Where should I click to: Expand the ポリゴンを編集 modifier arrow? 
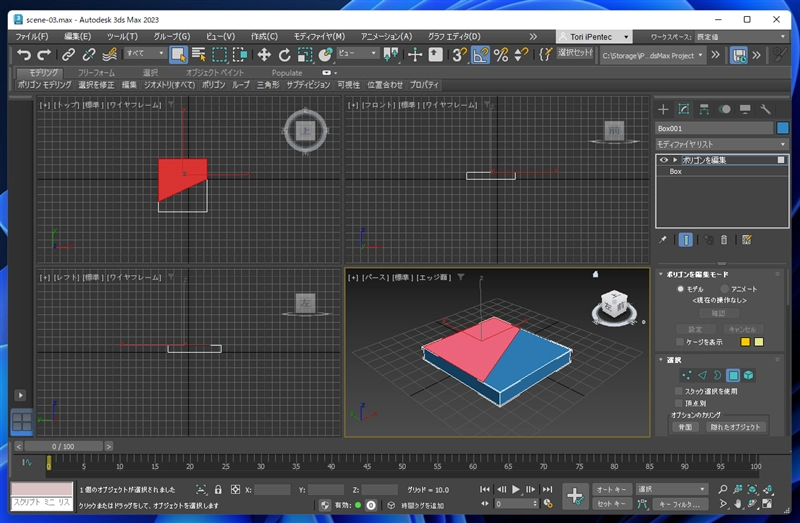coord(675,160)
